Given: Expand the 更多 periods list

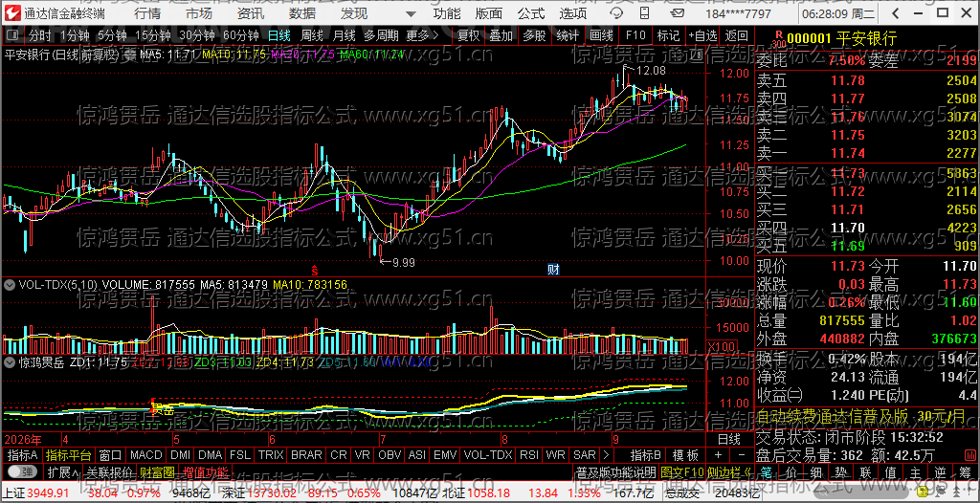Looking at the screenshot, I should coord(422,35).
